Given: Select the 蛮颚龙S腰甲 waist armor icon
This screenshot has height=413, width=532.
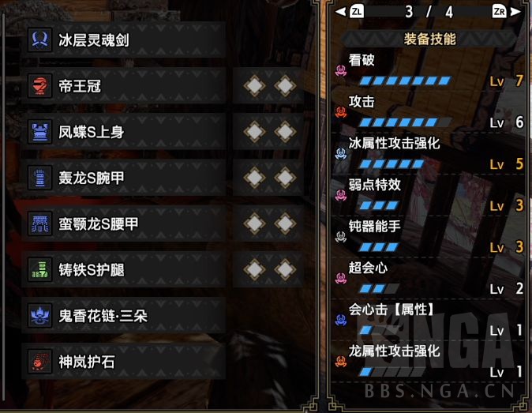Looking at the screenshot, I should click(40, 223).
